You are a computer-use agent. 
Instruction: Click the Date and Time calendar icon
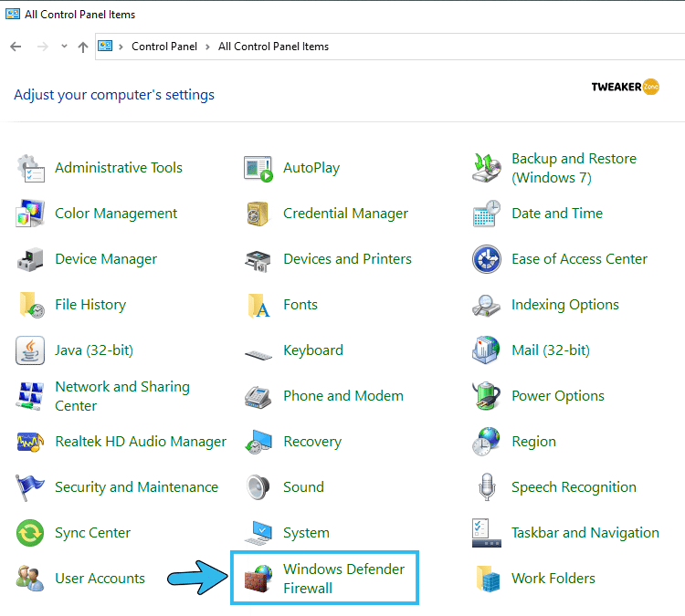pyautogui.click(x=487, y=214)
